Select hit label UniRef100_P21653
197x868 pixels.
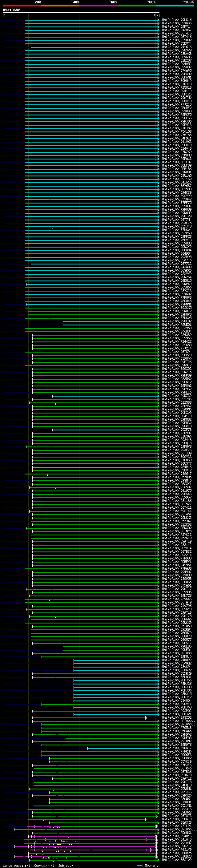[177, 345]
